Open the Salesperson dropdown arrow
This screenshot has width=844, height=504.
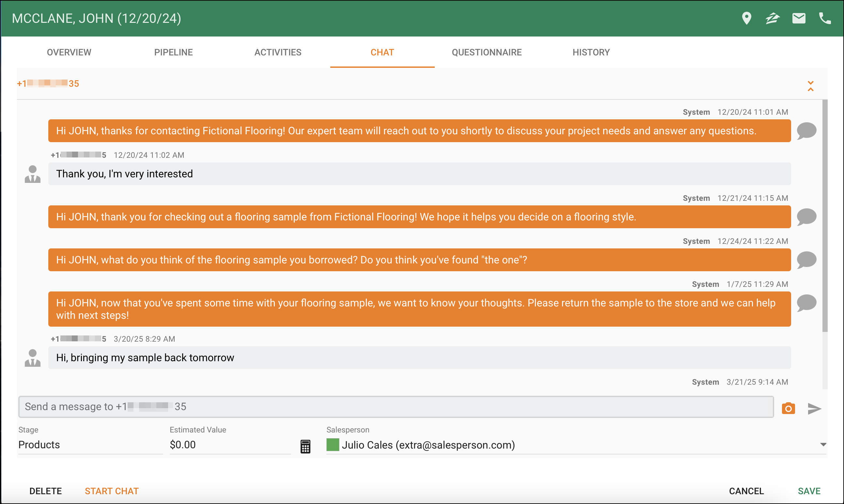(823, 445)
